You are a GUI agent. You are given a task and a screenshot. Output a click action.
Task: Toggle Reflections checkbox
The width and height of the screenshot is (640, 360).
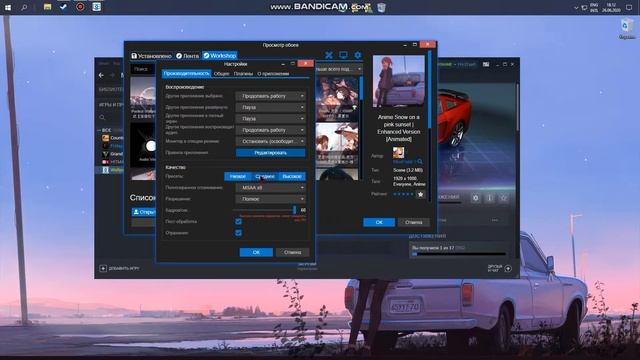(238, 233)
